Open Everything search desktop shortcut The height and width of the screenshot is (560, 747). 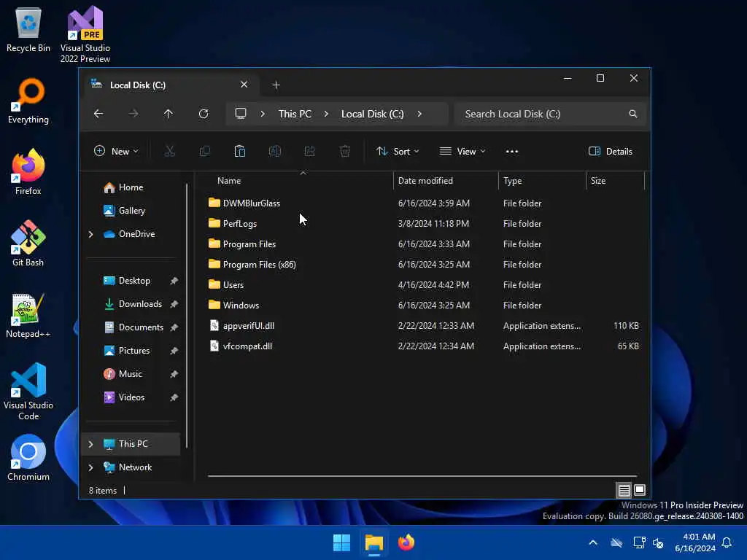(x=28, y=101)
